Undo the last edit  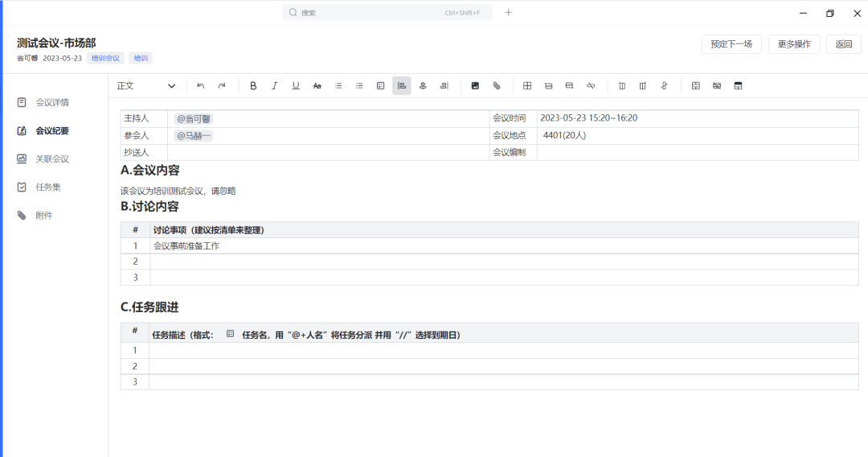pyautogui.click(x=200, y=86)
